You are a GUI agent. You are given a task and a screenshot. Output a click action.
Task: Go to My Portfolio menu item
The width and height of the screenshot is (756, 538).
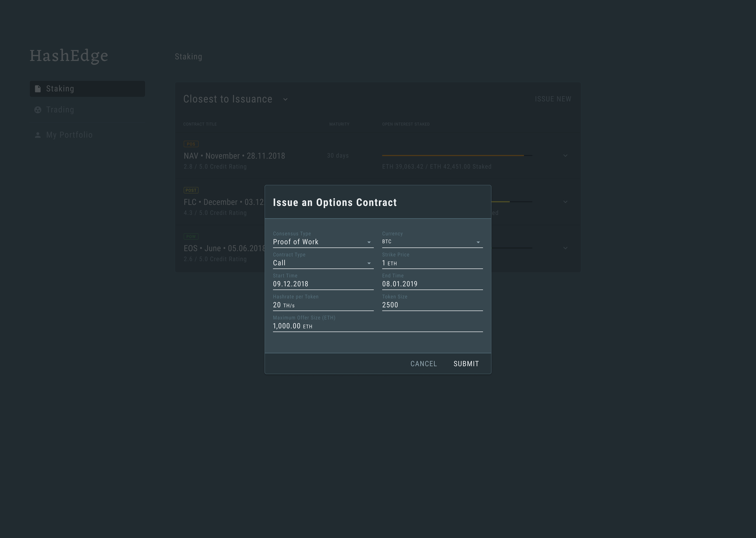click(x=69, y=135)
